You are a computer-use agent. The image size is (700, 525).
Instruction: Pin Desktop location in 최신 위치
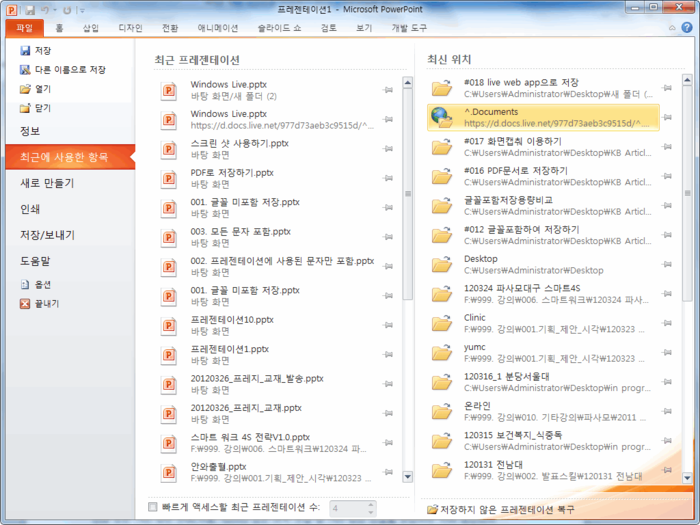(x=667, y=264)
